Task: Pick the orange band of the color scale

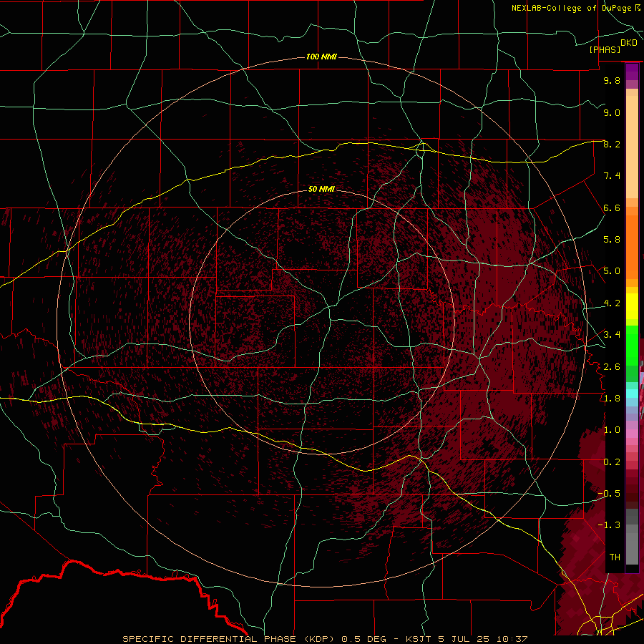Action: coord(632,246)
